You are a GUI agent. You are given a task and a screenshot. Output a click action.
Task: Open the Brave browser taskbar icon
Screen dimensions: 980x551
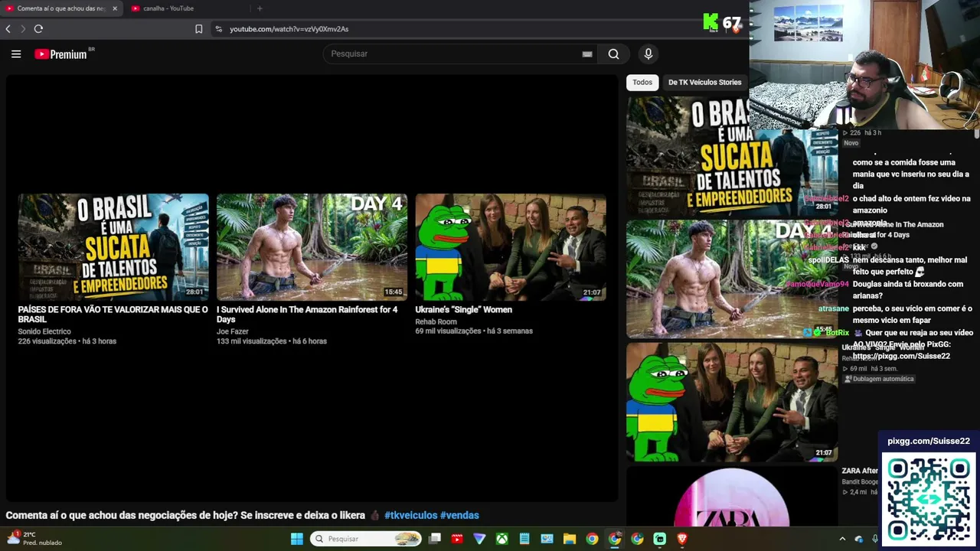click(682, 539)
